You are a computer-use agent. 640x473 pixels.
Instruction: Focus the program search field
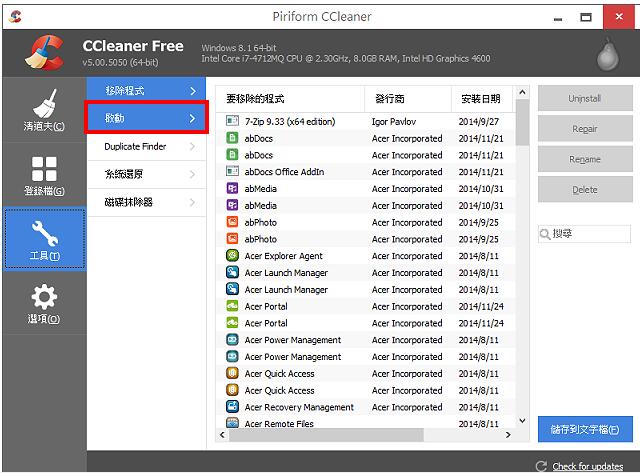(584, 234)
